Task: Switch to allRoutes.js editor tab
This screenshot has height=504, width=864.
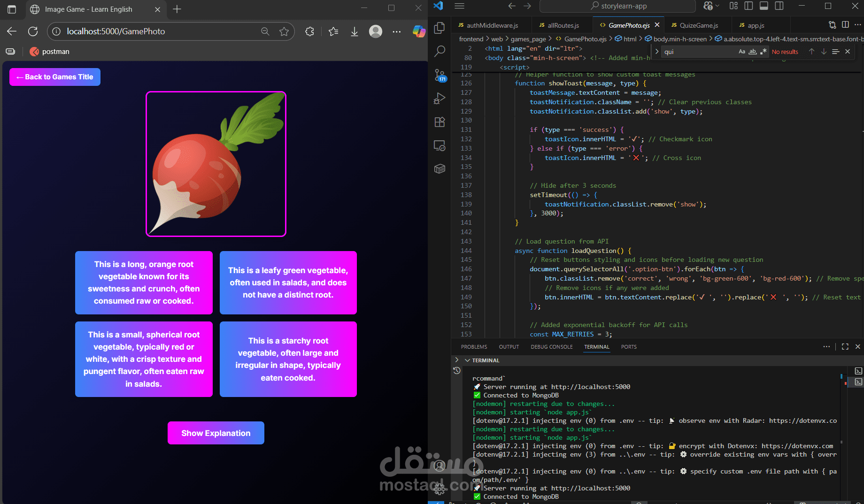Action: [563, 25]
